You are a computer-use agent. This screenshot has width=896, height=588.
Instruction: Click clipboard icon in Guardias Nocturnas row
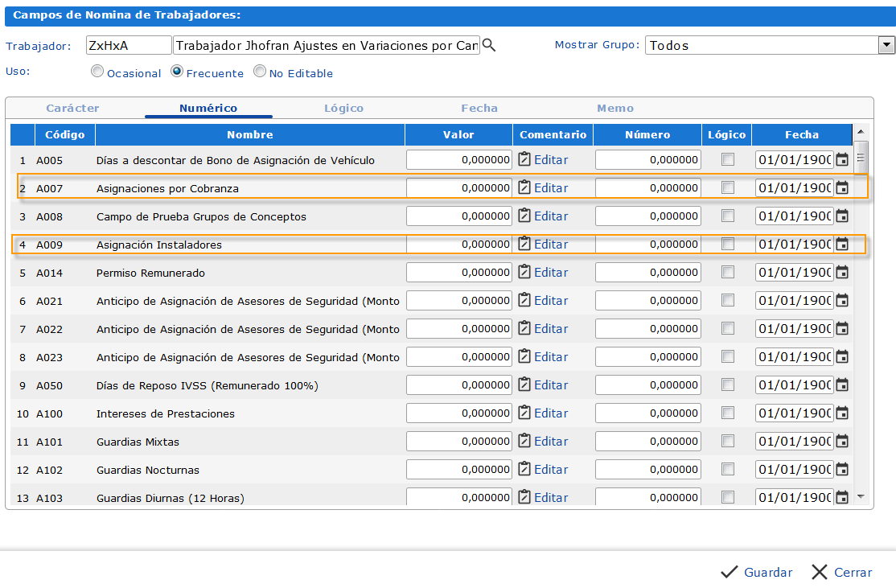[524, 469]
